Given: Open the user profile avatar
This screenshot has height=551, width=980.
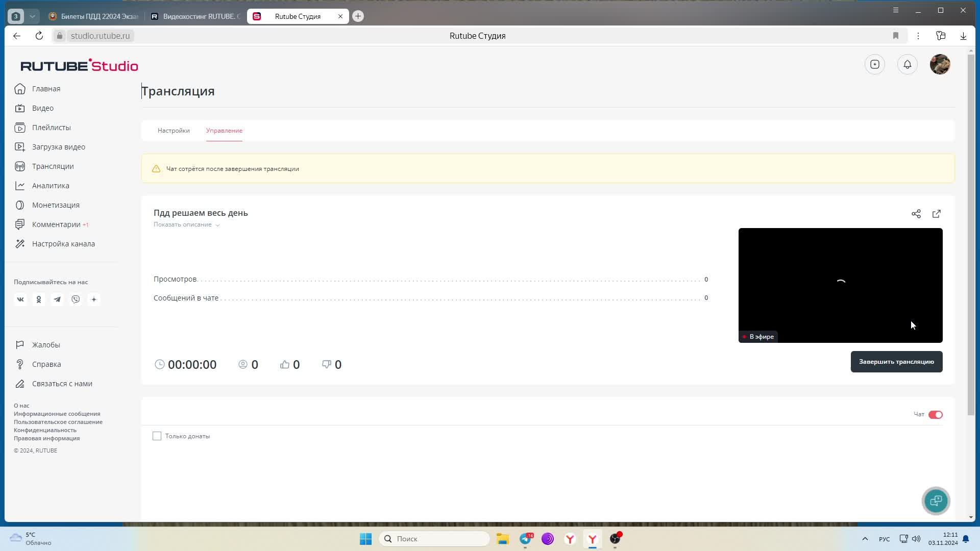Looking at the screenshot, I should click(x=940, y=64).
